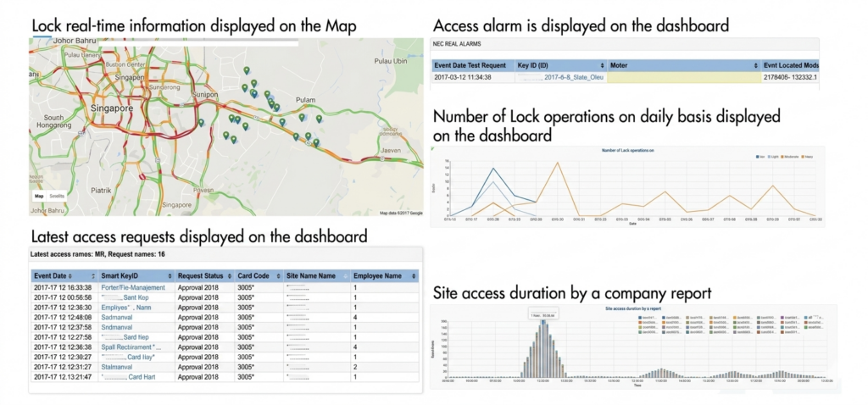
Task: Click the Key ID (ID) sort arrows
Action: coord(603,65)
